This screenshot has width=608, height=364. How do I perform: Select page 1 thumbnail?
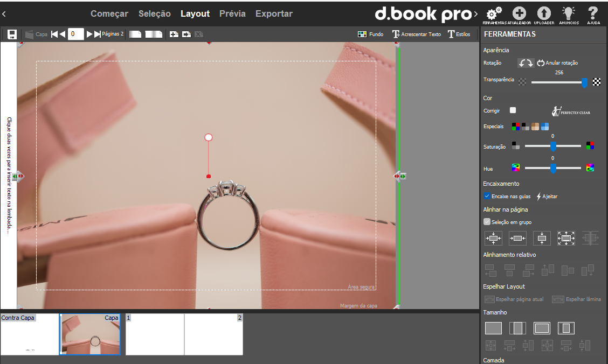(155, 334)
